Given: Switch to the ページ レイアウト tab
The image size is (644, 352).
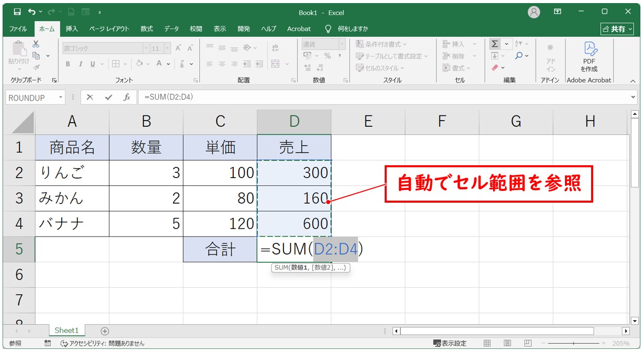Looking at the screenshot, I should 109,29.
